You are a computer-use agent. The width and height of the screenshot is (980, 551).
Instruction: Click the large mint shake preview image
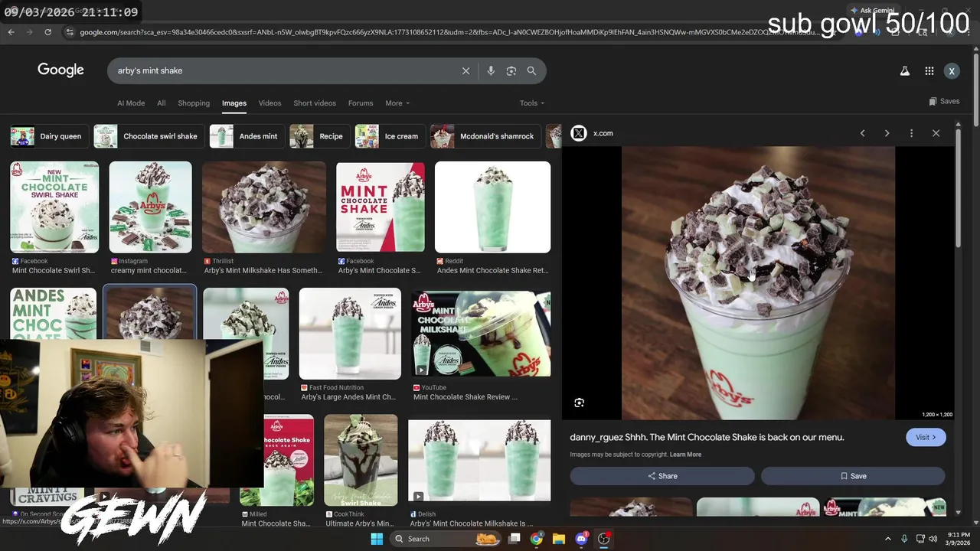[758, 283]
